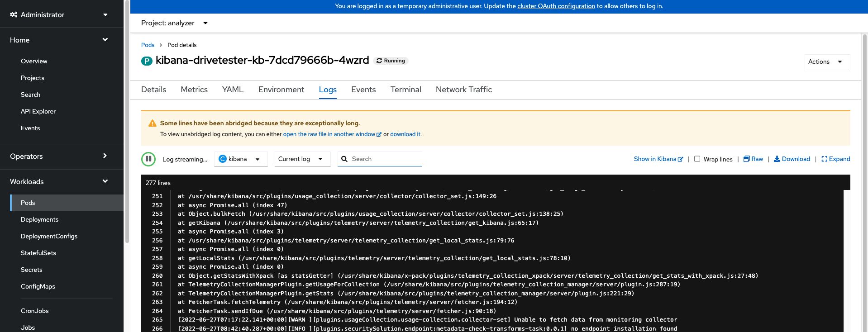The height and width of the screenshot is (332, 868).
Task: Open the kibana container dropdown
Action: [x=240, y=159]
